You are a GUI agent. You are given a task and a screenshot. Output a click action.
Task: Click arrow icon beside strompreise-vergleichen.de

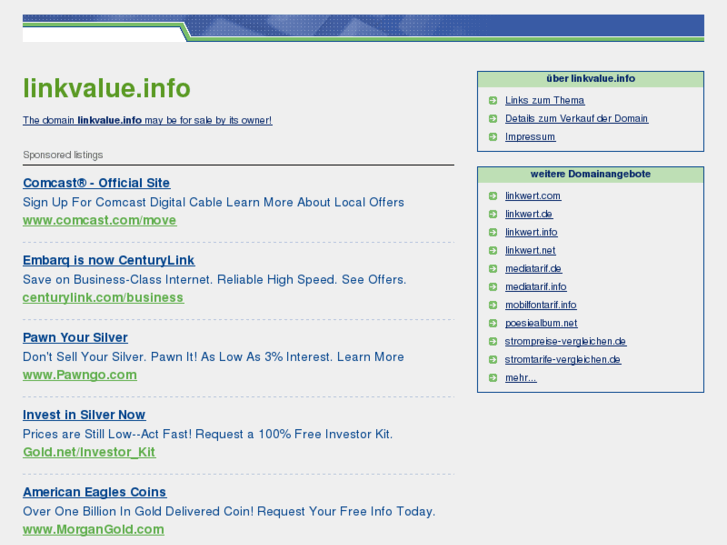(493, 341)
